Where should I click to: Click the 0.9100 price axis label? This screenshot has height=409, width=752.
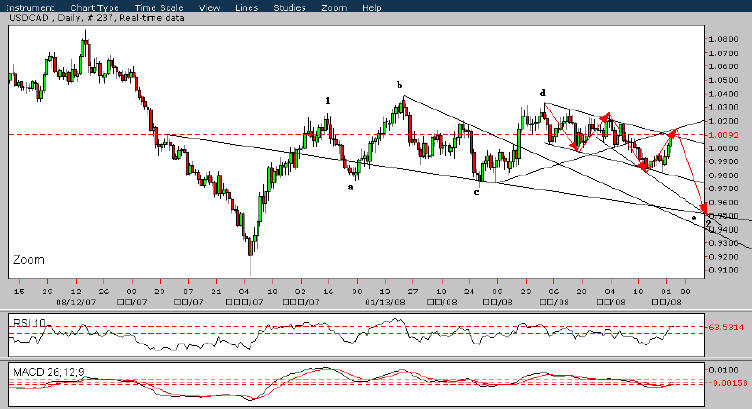(724, 270)
